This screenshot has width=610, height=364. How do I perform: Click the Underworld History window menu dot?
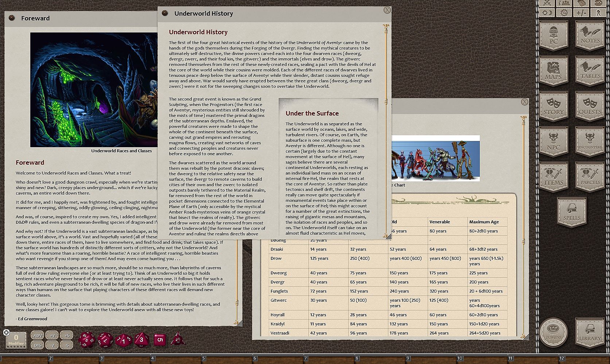(x=165, y=13)
